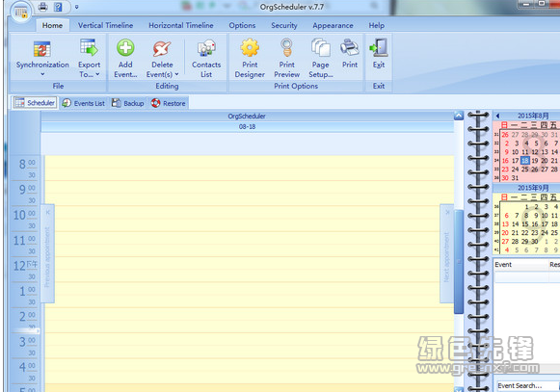Select August 10 in the calendar
The width and height of the screenshot is (560, 392).
click(x=515, y=152)
